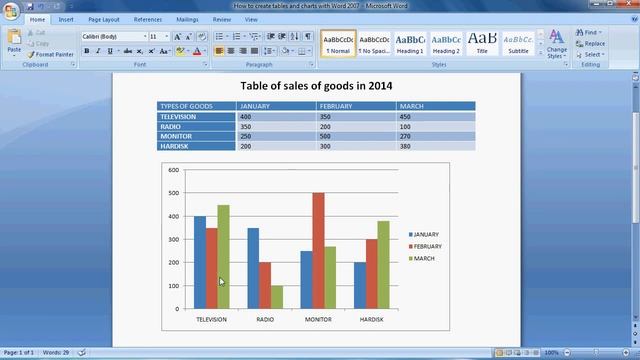This screenshot has height=360, width=640.
Task: Open the Page Layout ribbon tab
Action: pos(104,20)
